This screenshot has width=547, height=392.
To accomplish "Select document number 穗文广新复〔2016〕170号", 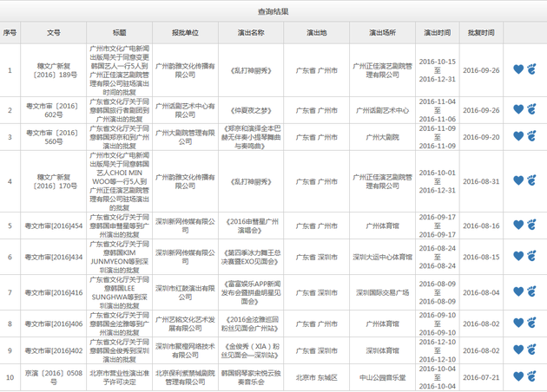I will [54, 181].
